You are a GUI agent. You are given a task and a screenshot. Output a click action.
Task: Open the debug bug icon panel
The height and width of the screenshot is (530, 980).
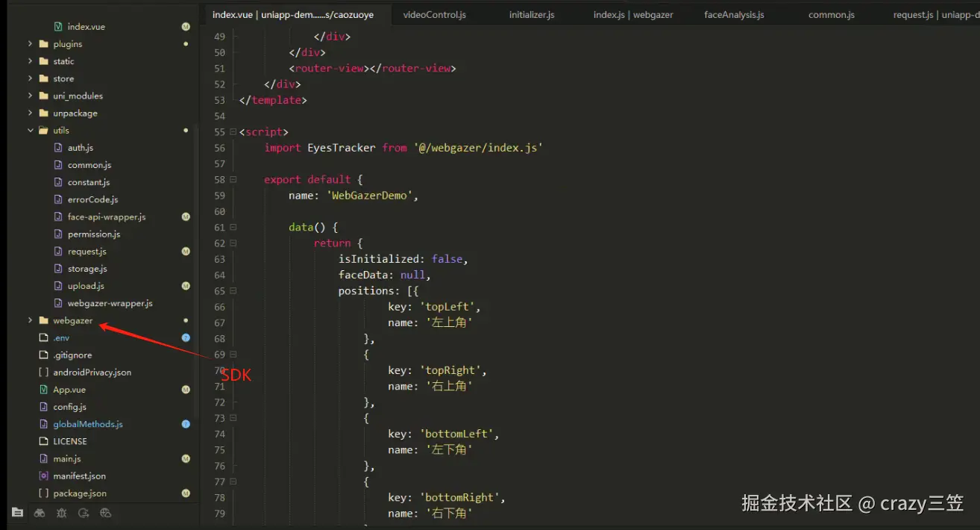pos(61,513)
